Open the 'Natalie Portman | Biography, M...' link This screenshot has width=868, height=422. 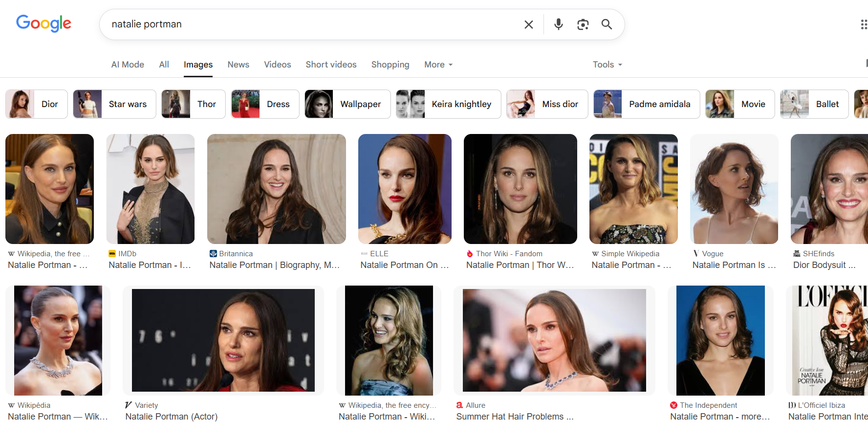pyautogui.click(x=275, y=265)
